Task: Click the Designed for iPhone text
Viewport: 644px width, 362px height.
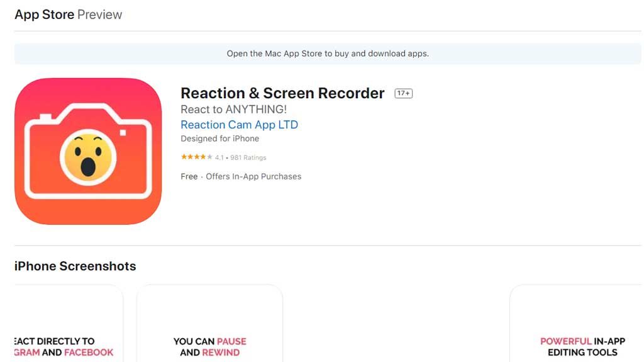Action: [219, 139]
